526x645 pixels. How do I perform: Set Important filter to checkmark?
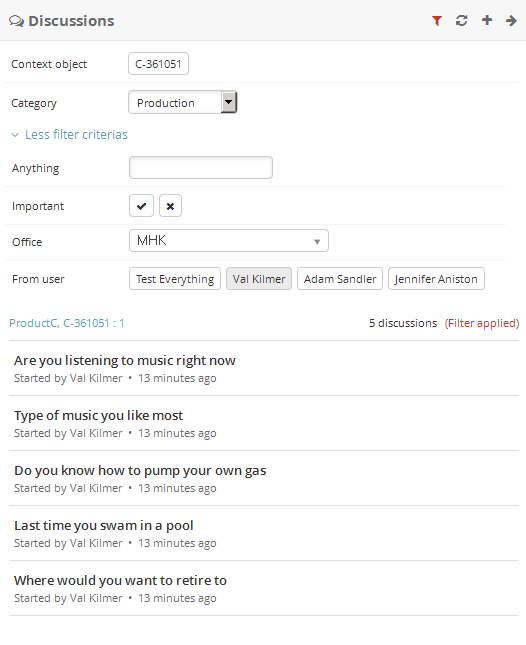coord(141,206)
